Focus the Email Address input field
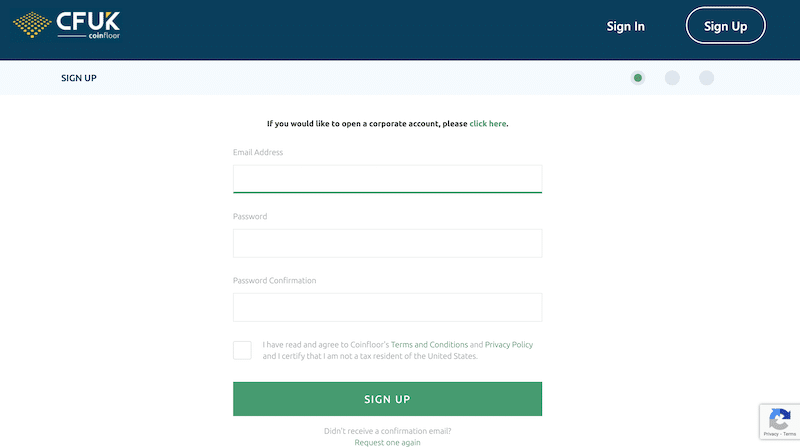The image size is (800, 447). tap(387, 179)
